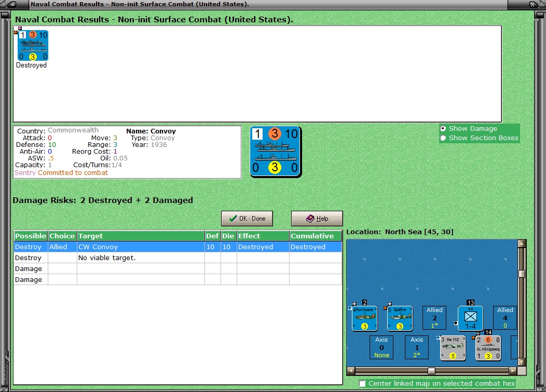
Task: Click the 'Committed to combat' status text
Action: [73, 173]
